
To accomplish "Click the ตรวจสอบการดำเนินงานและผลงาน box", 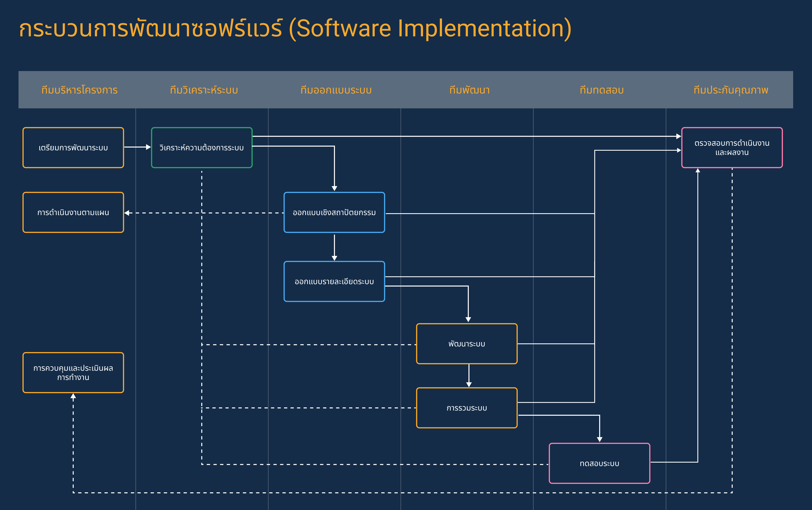I will coord(732,148).
